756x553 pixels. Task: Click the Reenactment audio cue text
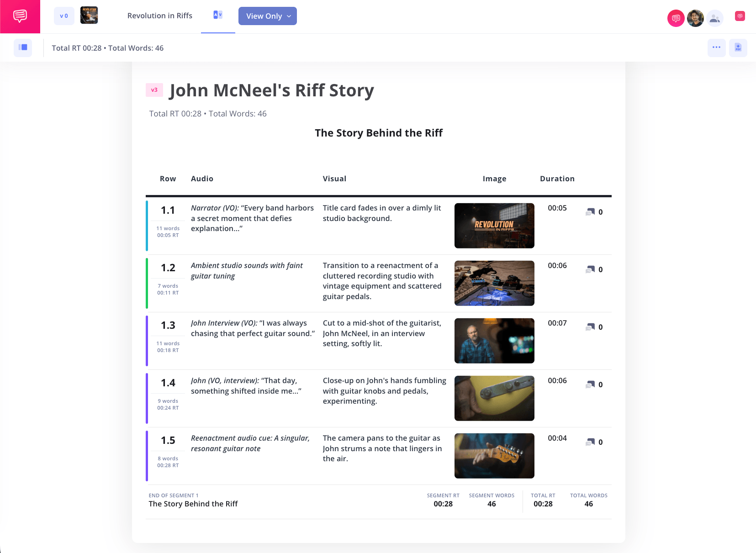tap(250, 443)
